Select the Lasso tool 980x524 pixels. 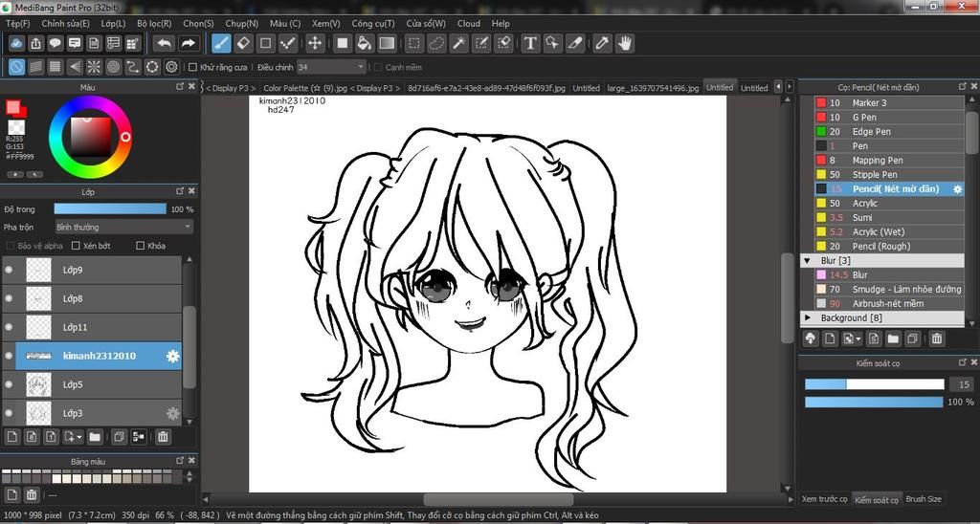pos(436,43)
